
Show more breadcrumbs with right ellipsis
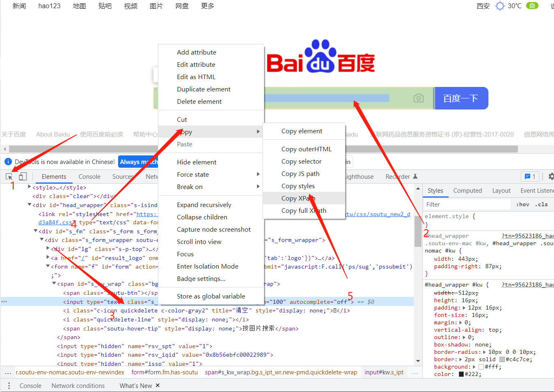(x=415, y=373)
